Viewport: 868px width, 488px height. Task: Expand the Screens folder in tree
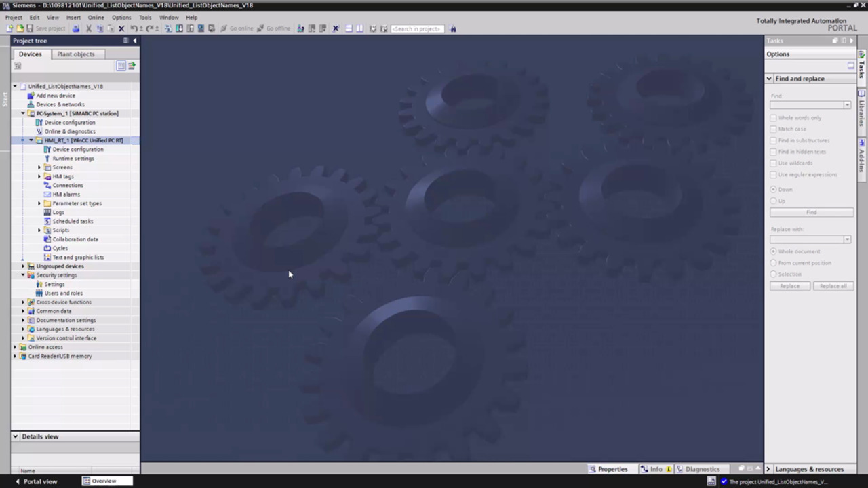coord(39,167)
